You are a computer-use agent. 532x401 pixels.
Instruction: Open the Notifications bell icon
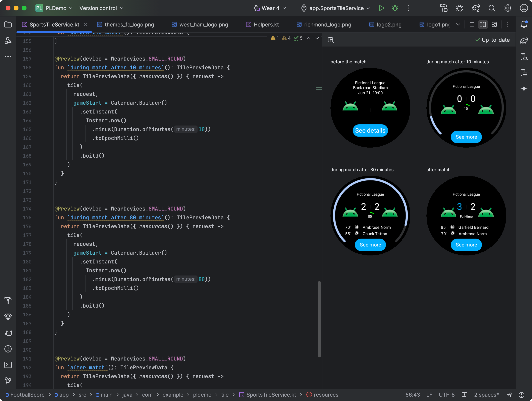pos(524,24)
